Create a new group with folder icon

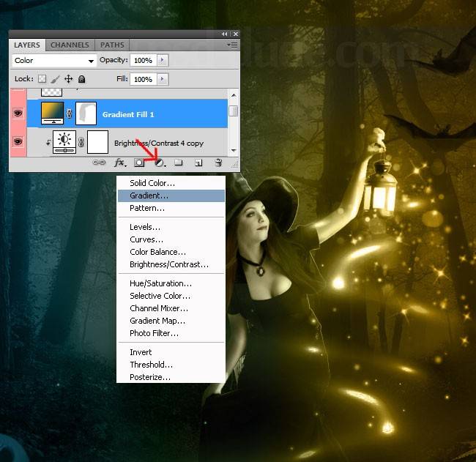(x=179, y=163)
